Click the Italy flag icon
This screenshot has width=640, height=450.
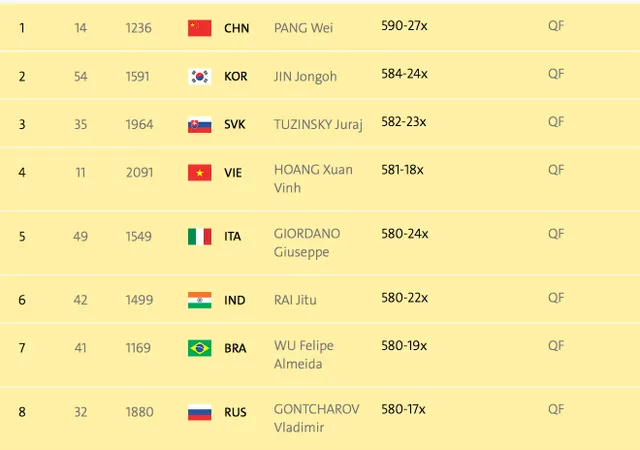(x=200, y=236)
